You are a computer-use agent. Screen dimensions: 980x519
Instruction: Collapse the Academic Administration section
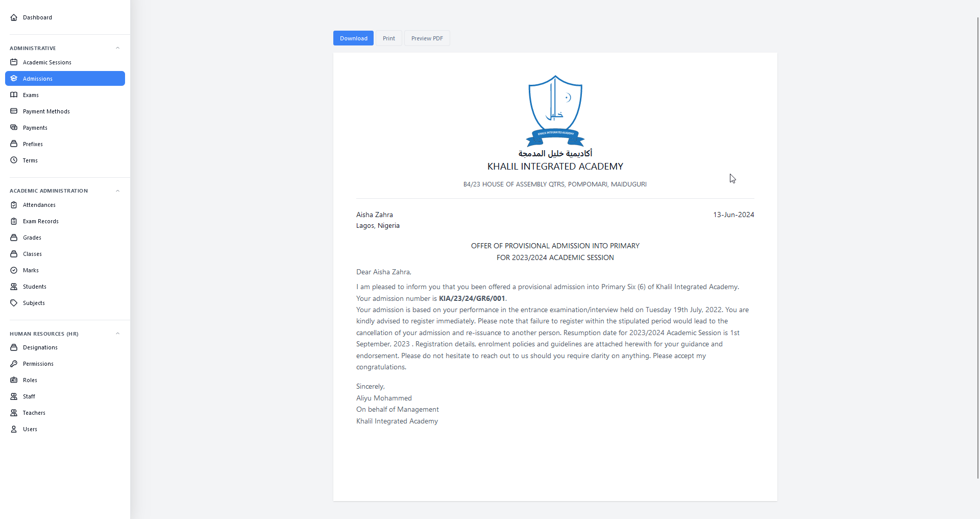[x=117, y=191]
